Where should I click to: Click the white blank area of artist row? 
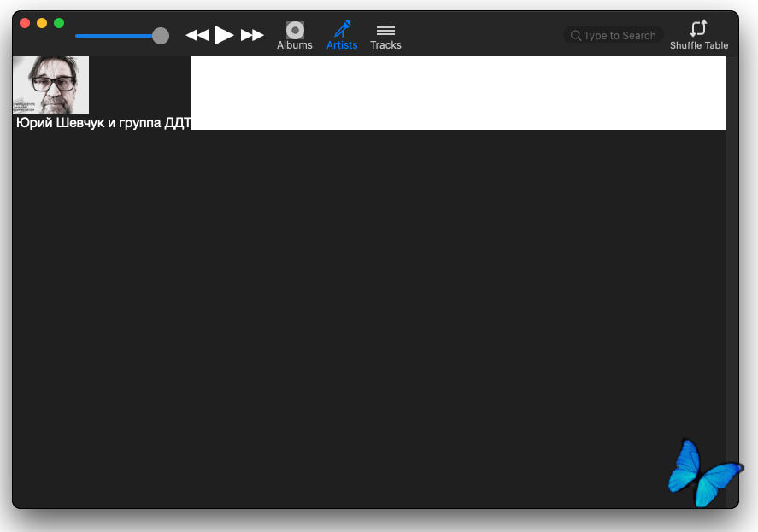click(457, 93)
